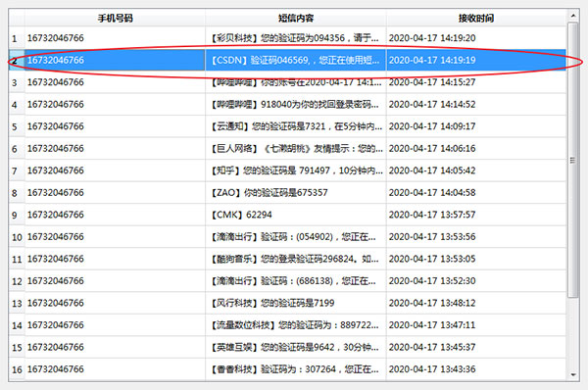Select the 云通知 验证码7321 message
This screenshot has height=390, width=588.
[x=296, y=126]
